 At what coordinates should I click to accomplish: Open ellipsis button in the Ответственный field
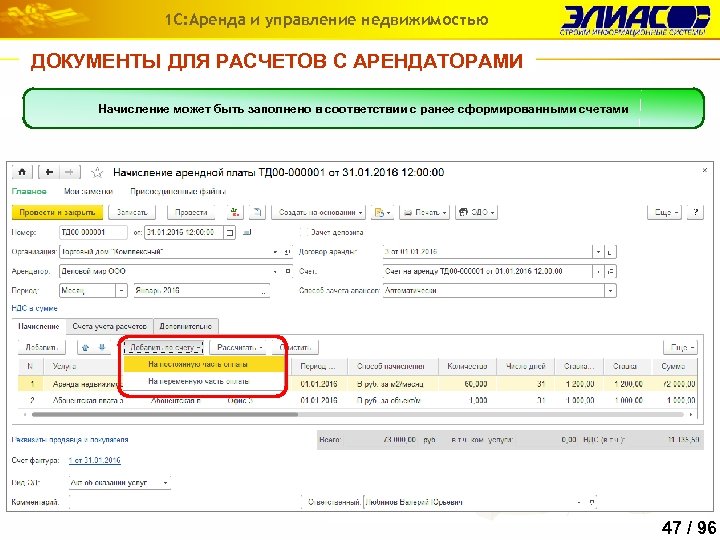click(x=591, y=502)
